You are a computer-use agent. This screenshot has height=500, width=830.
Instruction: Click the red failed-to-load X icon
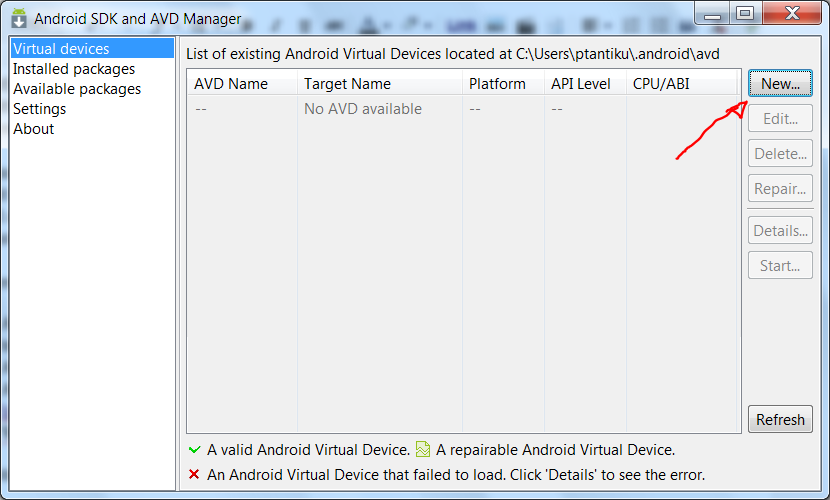coord(194,475)
